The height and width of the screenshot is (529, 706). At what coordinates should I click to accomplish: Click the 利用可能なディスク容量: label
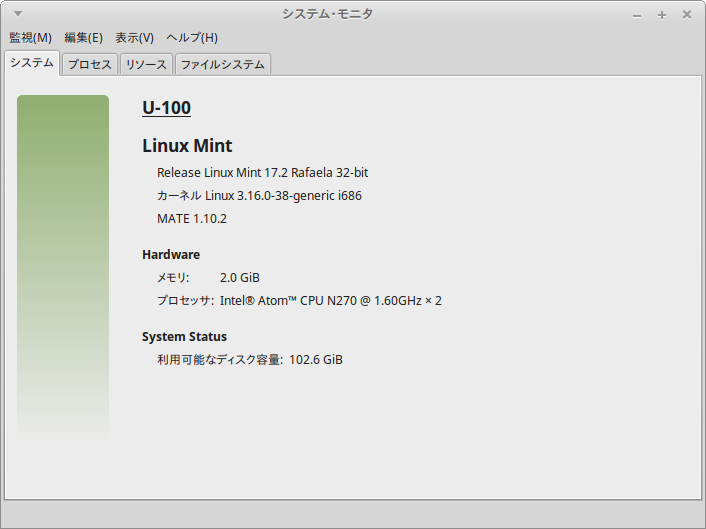click(220, 360)
